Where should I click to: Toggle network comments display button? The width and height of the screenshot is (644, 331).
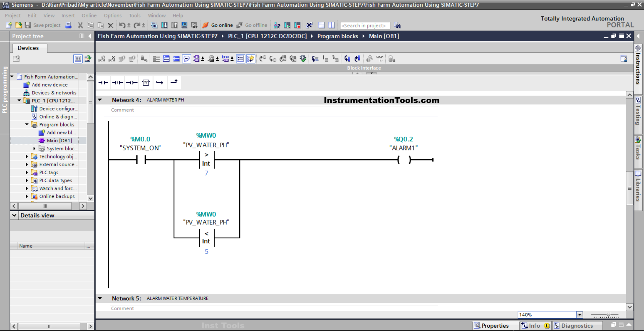(x=240, y=59)
